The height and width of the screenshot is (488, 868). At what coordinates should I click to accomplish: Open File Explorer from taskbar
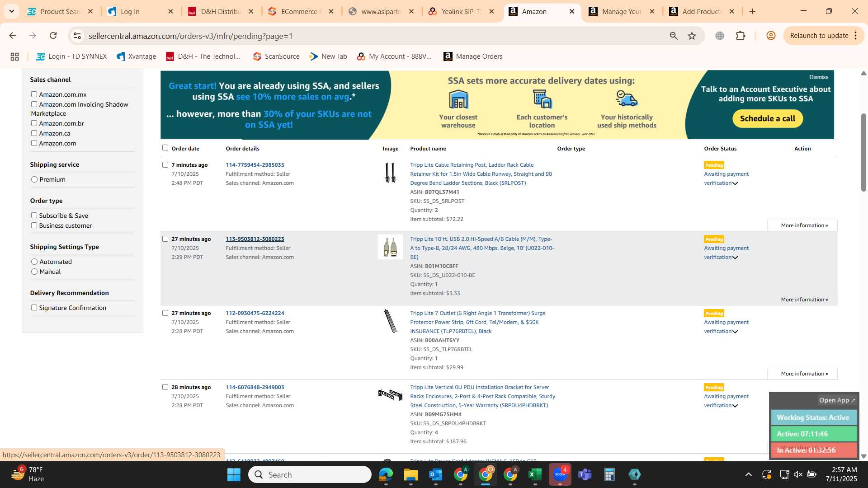410,474
